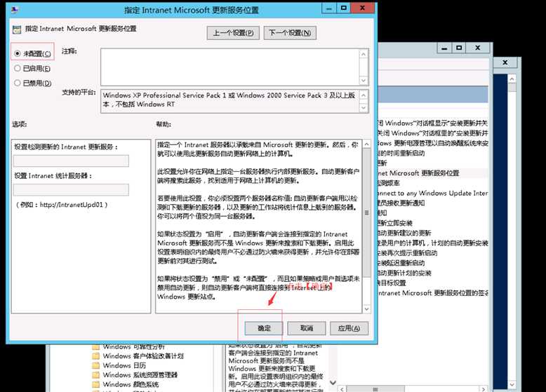Click left arrow of background horizontal scrollbar
This screenshot has height=392, width=546.
342,389
